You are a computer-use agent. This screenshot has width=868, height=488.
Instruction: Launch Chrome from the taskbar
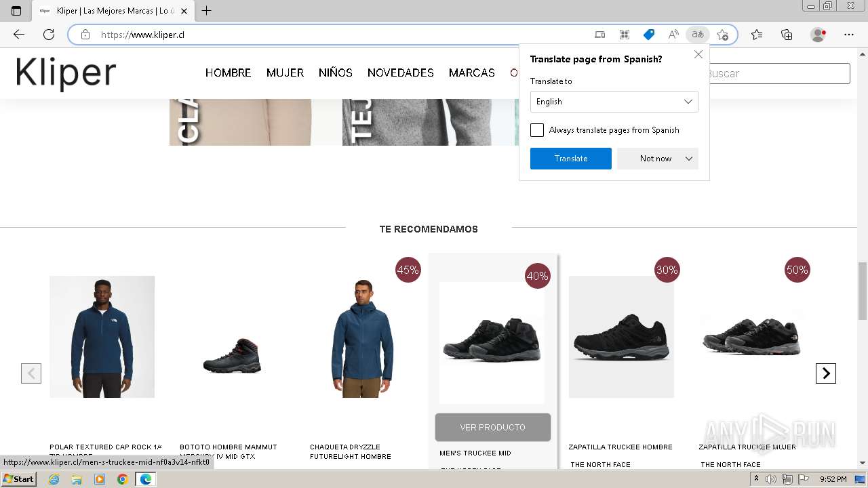tap(123, 479)
